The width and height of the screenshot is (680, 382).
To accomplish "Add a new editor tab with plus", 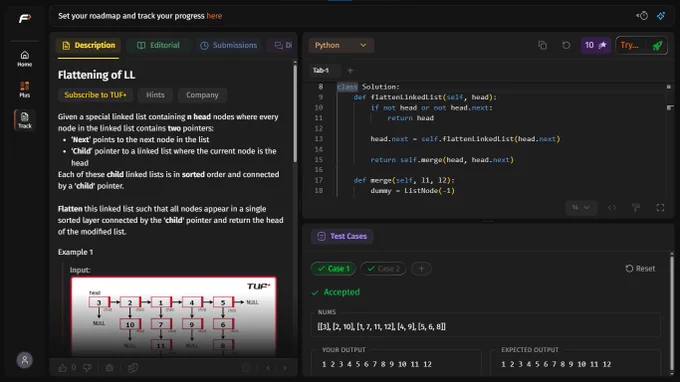I will [350, 70].
